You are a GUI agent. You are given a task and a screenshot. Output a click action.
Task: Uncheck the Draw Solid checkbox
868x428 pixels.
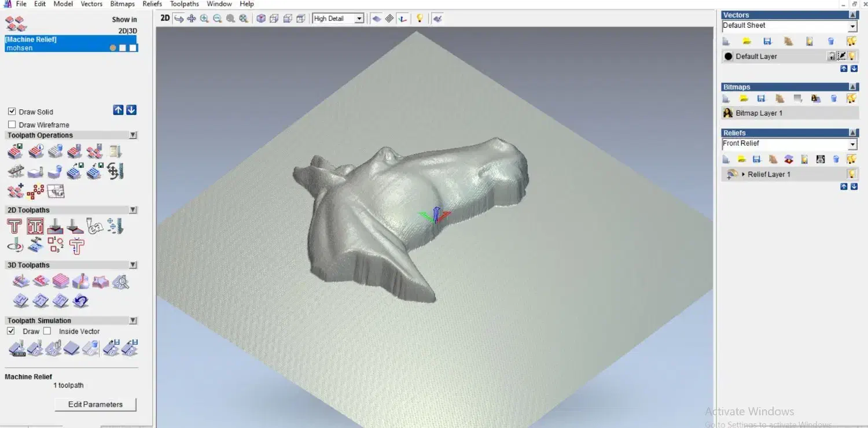tap(12, 112)
